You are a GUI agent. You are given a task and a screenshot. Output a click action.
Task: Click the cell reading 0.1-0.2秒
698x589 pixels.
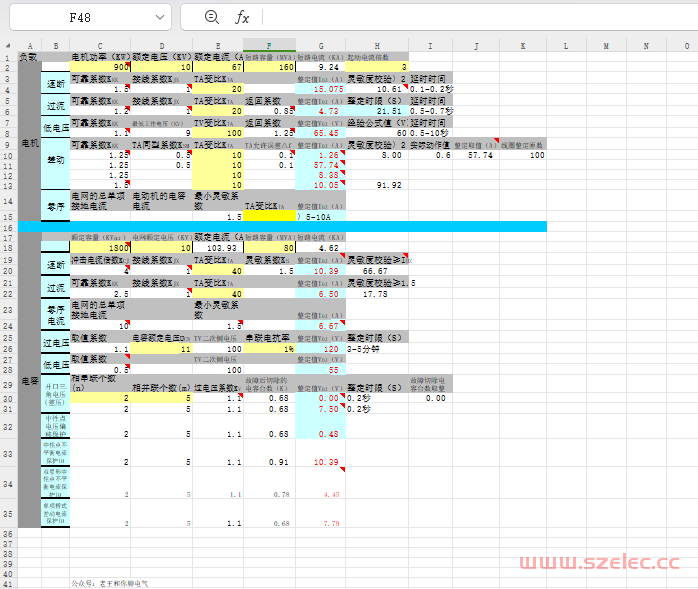coord(430,89)
